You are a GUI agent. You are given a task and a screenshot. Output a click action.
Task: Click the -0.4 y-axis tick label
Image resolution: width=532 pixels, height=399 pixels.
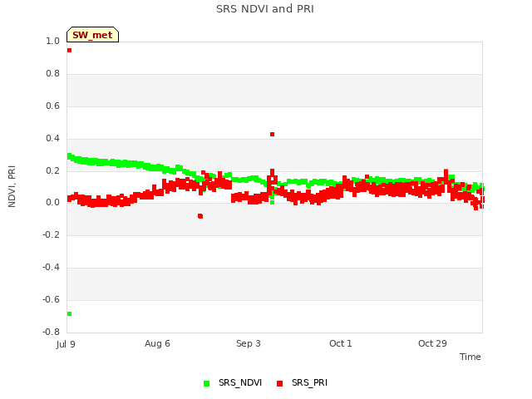click(51, 268)
